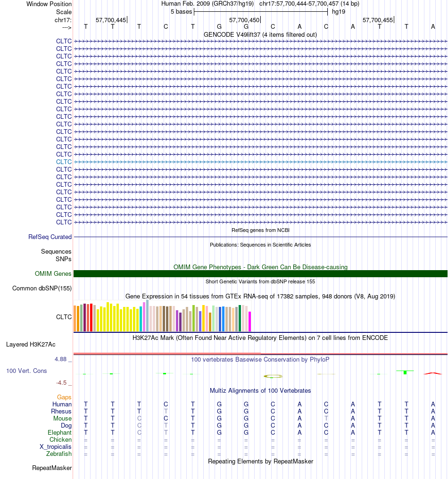Viewport: 448px width, 479px height.
Task: Click 'Repeating Elements by RepeatMasker' title
Action: 260,461
